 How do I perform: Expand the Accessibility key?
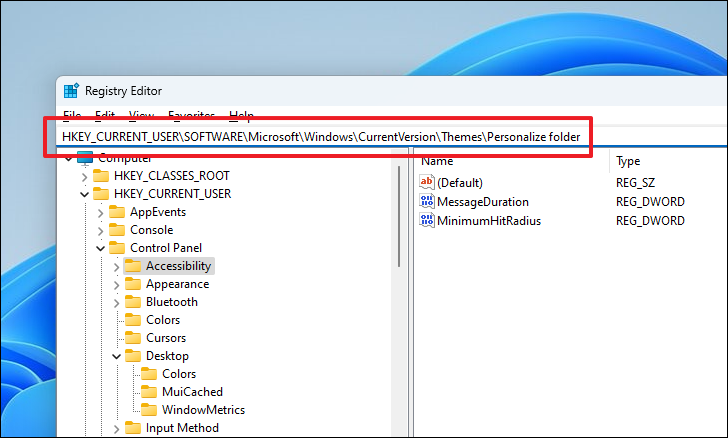[116, 267]
